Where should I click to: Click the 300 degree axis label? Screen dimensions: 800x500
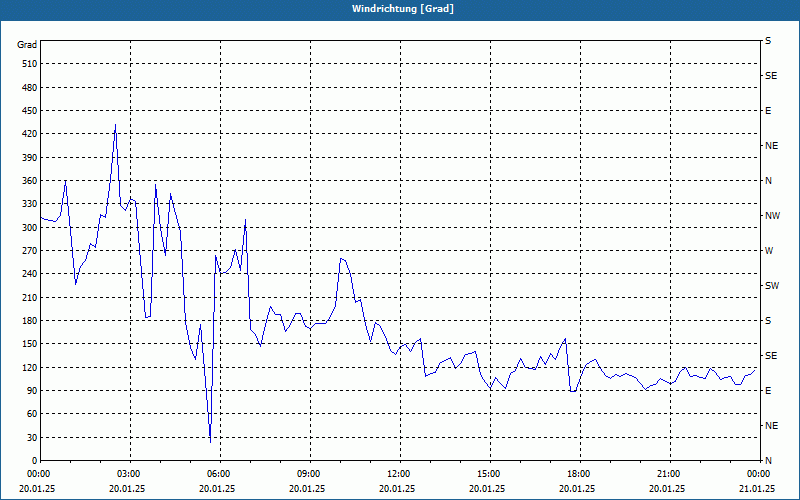tap(30, 228)
